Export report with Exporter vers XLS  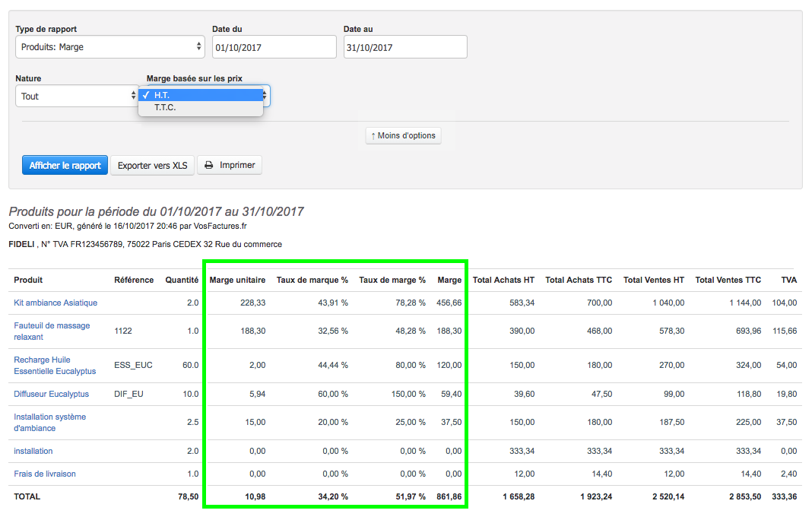pyautogui.click(x=152, y=165)
